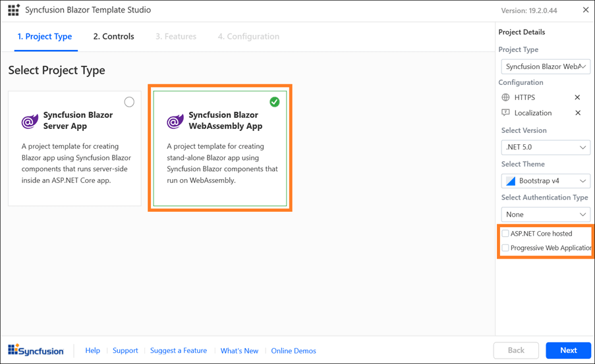Screen dimensions: 595x364
Task: Remove Localization configuration with its X icon
Action: point(577,113)
